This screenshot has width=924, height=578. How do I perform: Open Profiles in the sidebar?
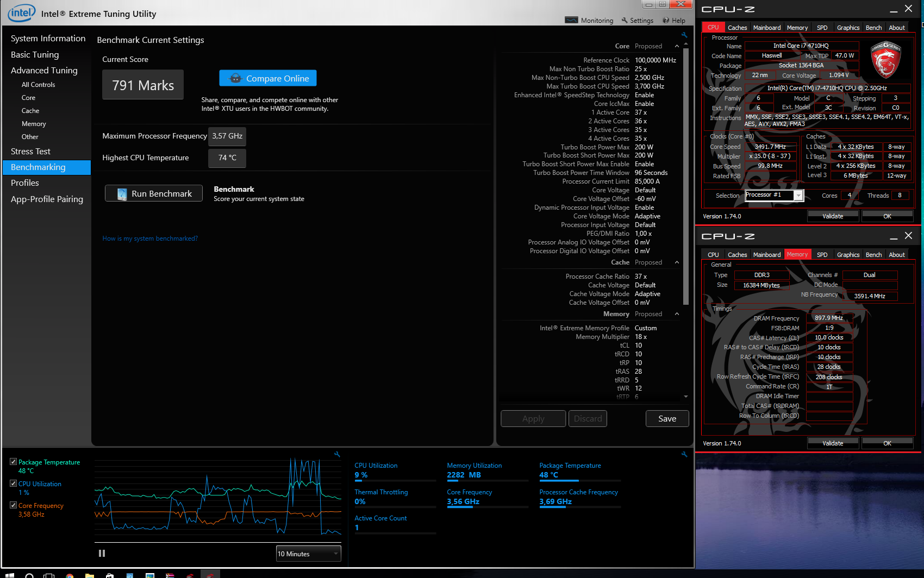[25, 183]
